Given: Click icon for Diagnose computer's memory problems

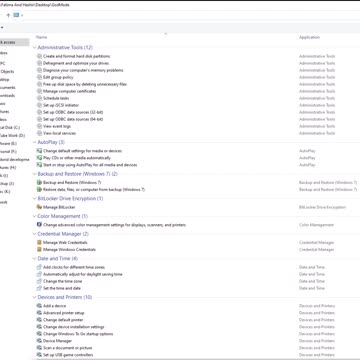Looking at the screenshot, I should point(39,70).
